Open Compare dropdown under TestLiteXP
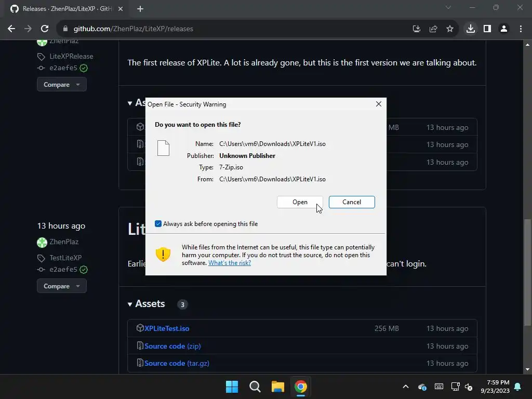The width and height of the screenshot is (532, 399). [x=61, y=286]
